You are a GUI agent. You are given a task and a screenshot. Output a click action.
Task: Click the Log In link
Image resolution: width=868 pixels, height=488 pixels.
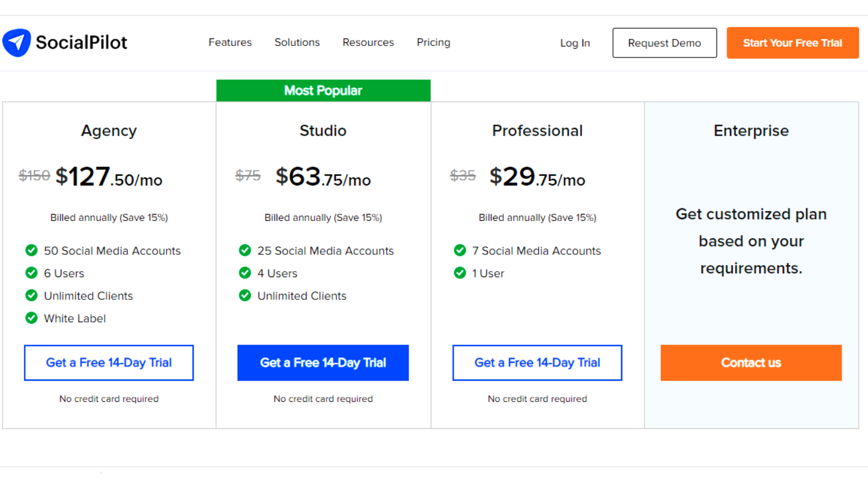click(x=575, y=43)
